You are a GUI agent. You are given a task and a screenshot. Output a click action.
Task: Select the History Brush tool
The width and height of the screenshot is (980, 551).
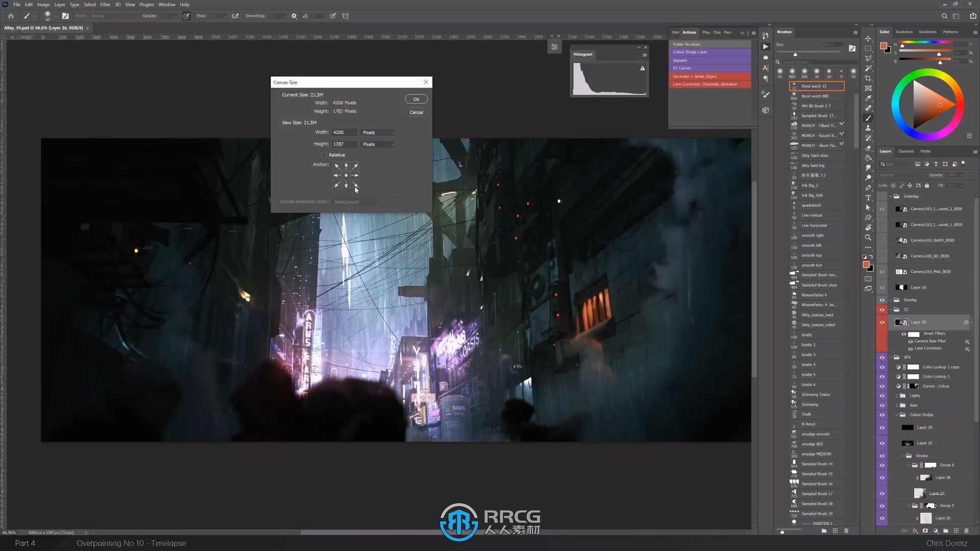click(868, 138)
